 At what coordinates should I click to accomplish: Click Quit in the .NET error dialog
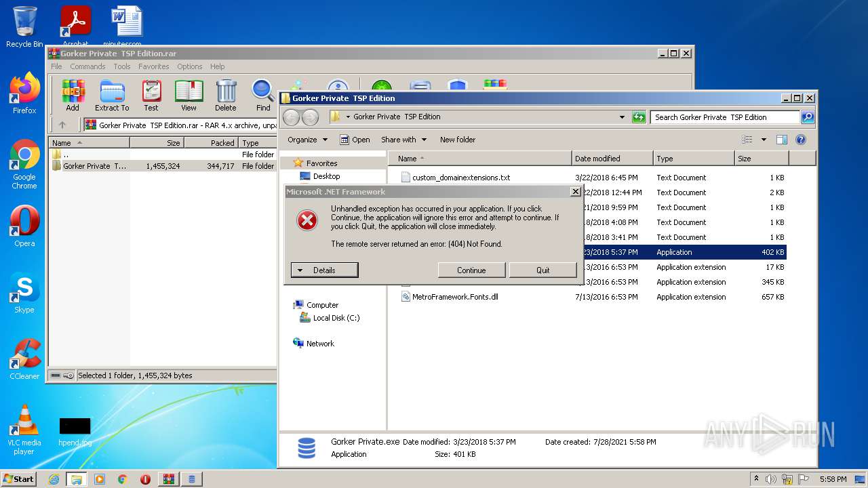(543, 270)
